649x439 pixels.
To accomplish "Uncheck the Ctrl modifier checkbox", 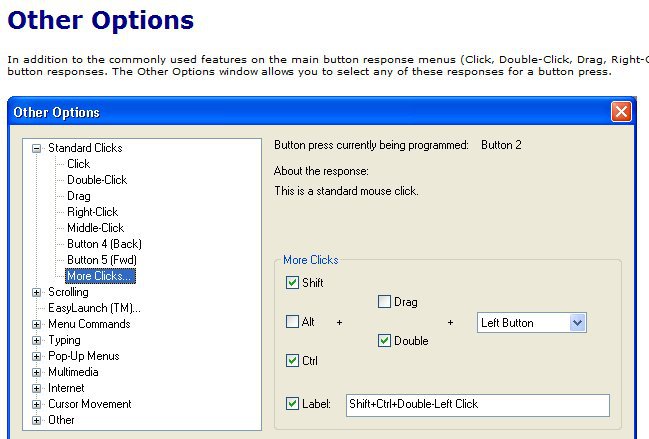I will coord(292,360).
